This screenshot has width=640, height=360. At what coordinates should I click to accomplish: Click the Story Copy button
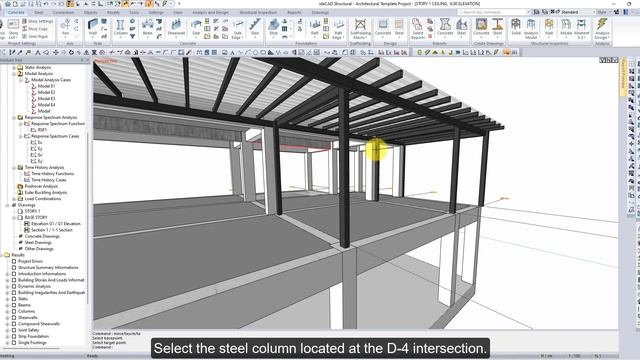click(35, 29)
